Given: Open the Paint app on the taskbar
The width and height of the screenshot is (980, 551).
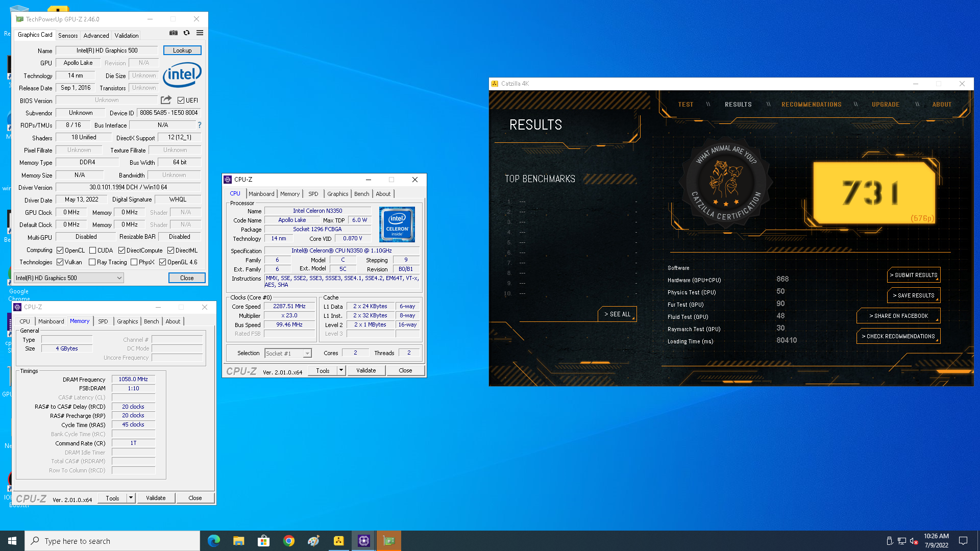Looking at the screenshot, I should 314,541.
